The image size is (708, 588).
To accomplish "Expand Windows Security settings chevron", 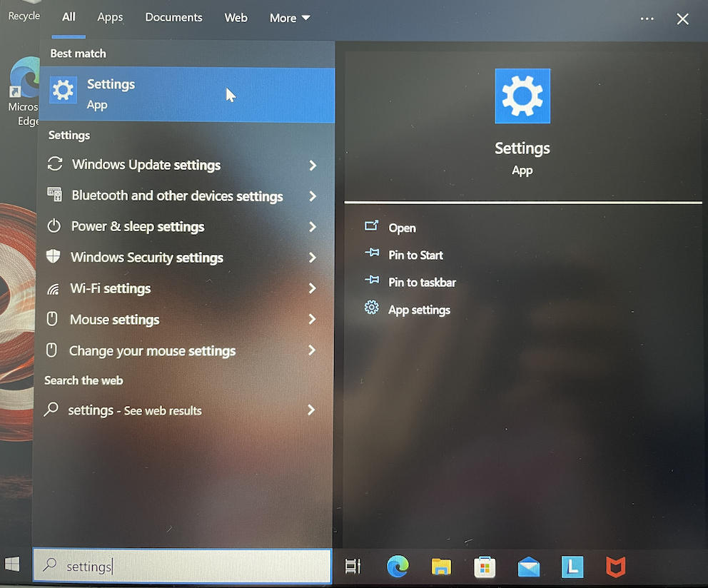I will pos(313,258).
